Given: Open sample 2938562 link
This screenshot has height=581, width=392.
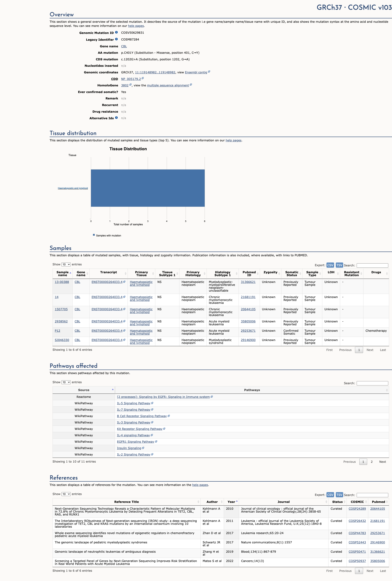Looking at the screenshot, I should 61,321.
